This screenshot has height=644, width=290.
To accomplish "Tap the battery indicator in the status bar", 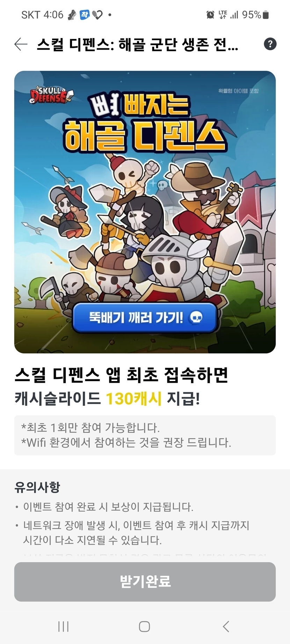I will click(266, 15).
